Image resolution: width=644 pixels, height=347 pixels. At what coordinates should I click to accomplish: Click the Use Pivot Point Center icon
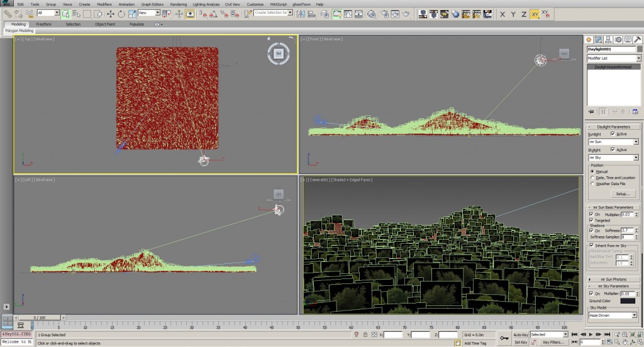(x=166, y=14)
